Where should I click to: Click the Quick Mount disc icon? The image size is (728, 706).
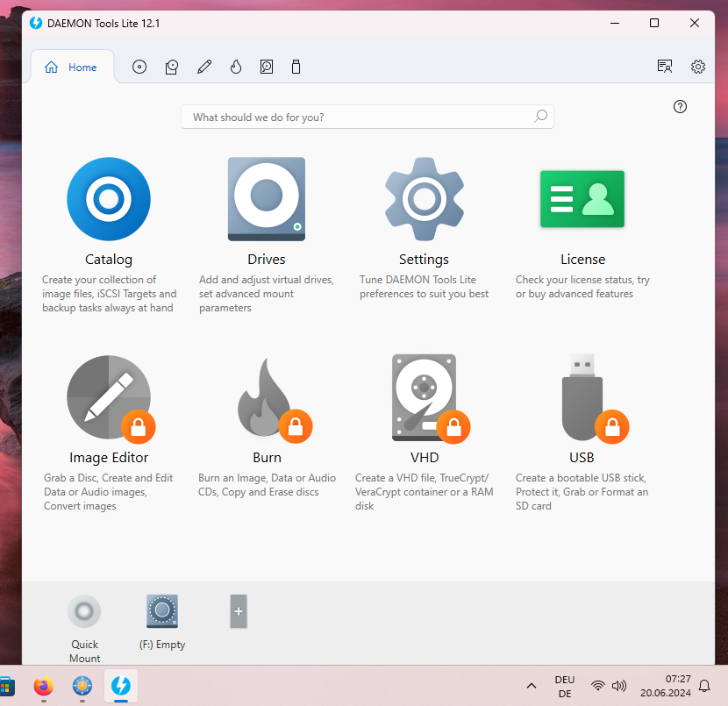pos(84,611)
